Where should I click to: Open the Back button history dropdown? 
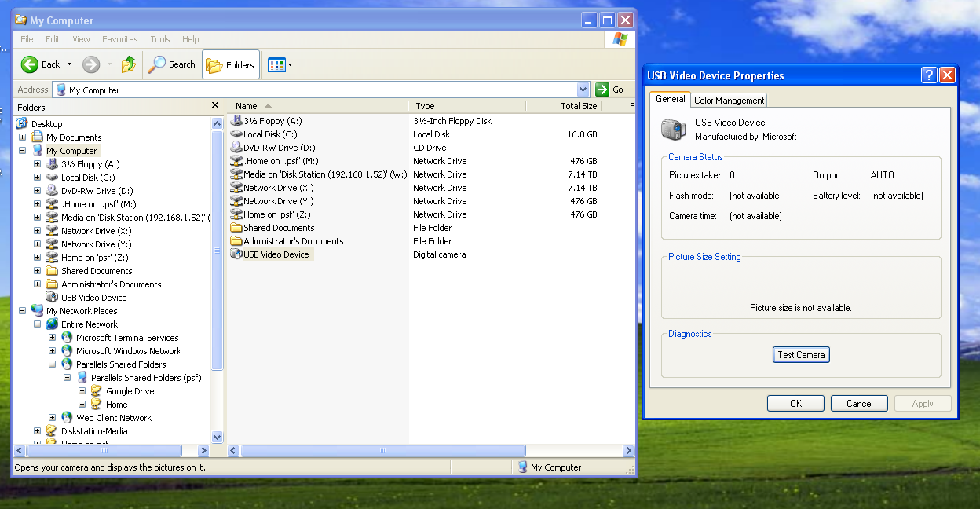click(x=69, y=64)
